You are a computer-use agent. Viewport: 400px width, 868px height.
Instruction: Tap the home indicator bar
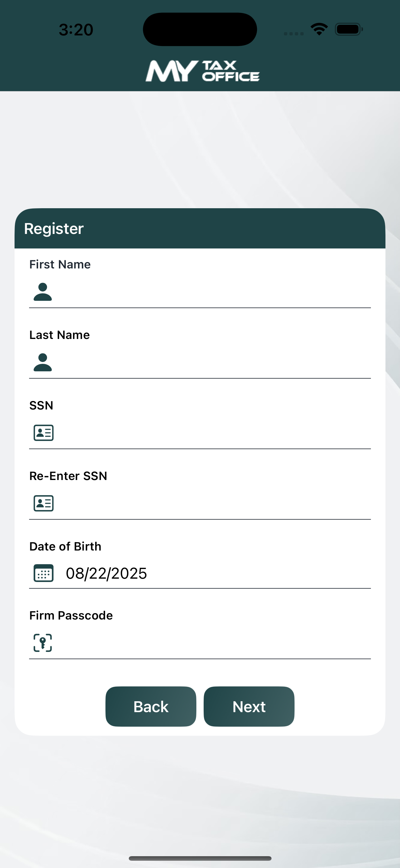pos(200,858)
